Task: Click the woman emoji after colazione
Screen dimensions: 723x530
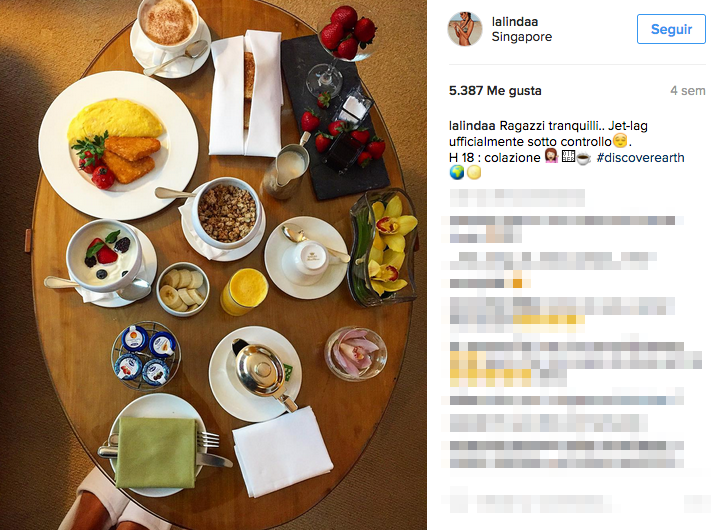Action: 551,156
